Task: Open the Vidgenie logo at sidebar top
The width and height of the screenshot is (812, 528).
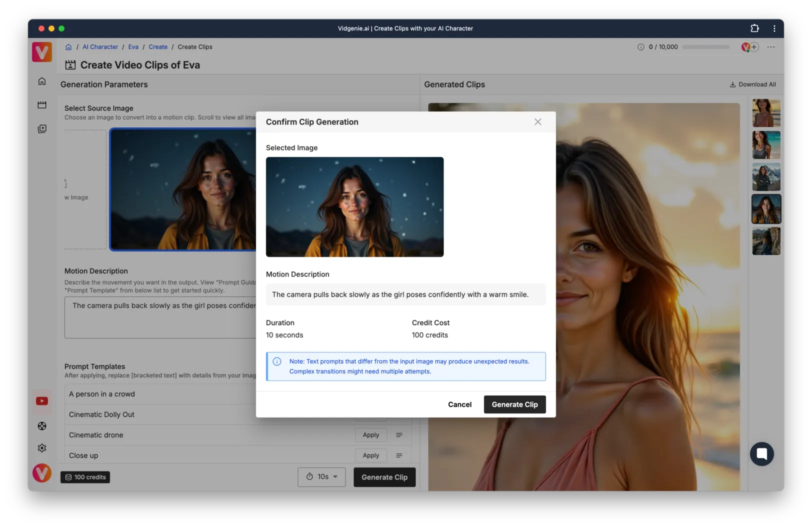Action: tap(42, 52)
